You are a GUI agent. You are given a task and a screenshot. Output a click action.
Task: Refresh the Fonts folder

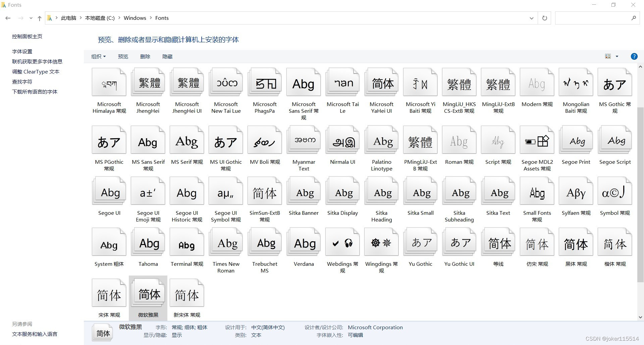click(x=545, y=18)
